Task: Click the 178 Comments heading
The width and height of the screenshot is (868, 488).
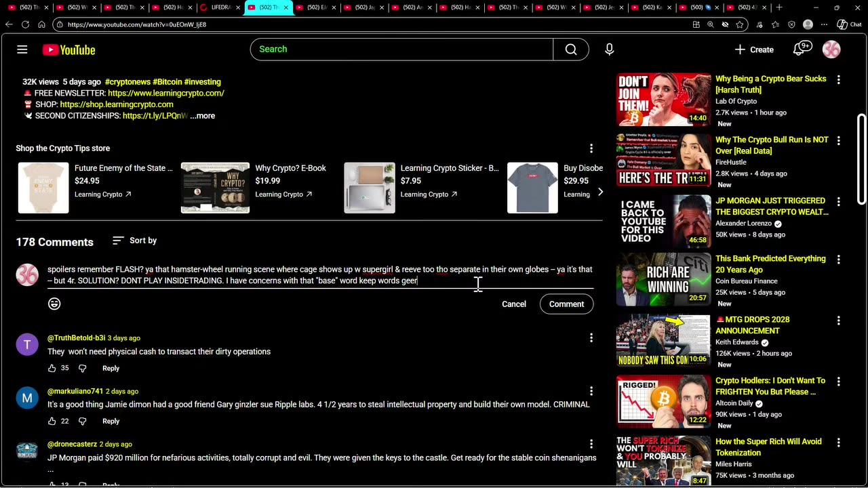Action: point(55,242)
